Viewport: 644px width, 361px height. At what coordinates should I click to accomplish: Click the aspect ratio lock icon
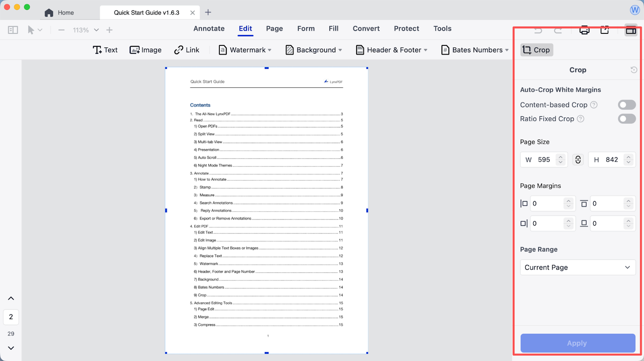pyautogui.click(x=578, y=160)
